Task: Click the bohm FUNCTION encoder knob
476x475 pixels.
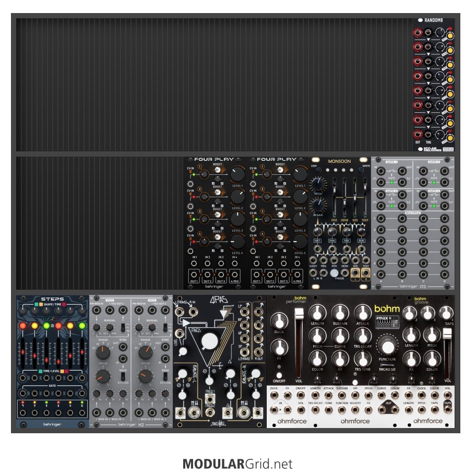Action: tap(387, 346)
